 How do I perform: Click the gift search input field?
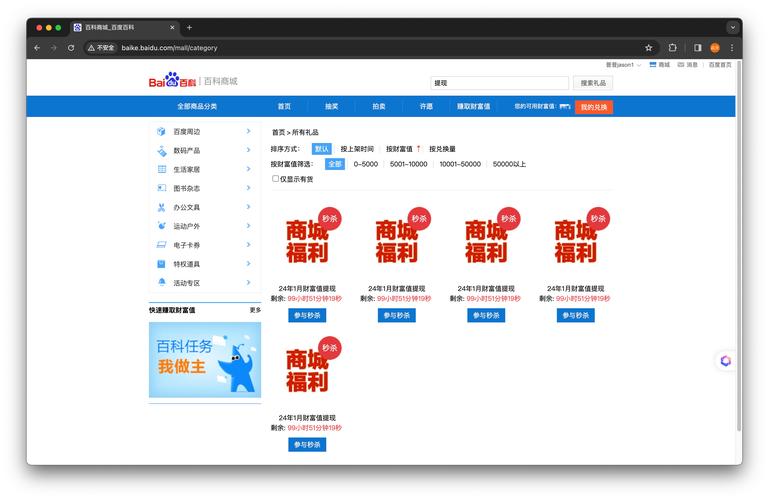tap(499, 83)
